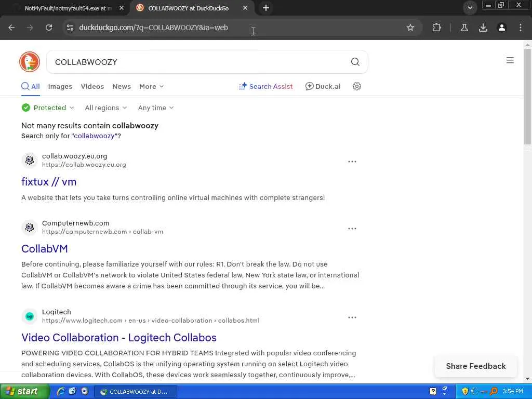Click the help question-mark taskbar icon
The image size is (532, 399).
coord(433,392)
